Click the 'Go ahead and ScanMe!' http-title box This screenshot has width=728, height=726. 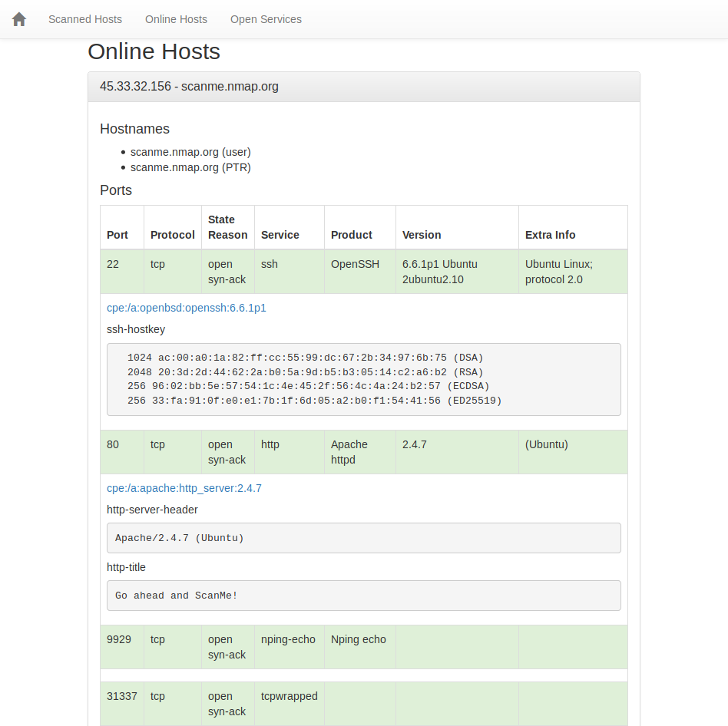[364, 595]
